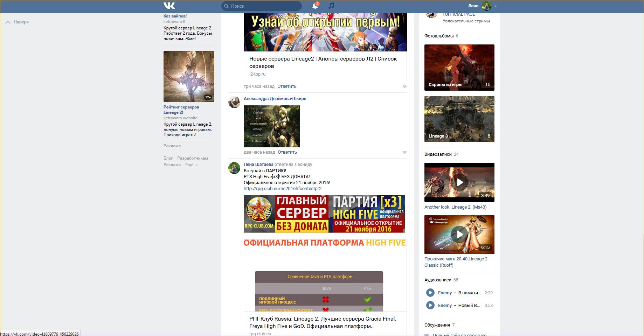
Task: Like the comment posted three hours ago
Action: (x=404, y=86)
